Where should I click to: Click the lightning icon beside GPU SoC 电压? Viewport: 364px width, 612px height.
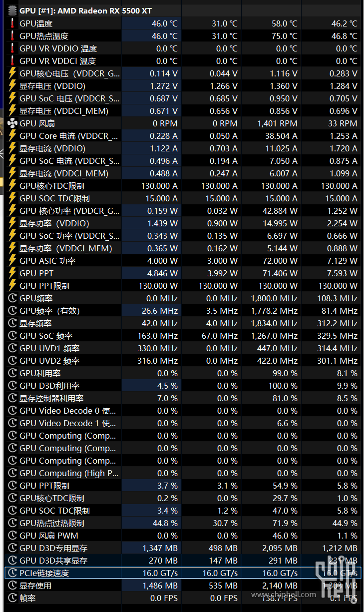click(x=12, y=98)
